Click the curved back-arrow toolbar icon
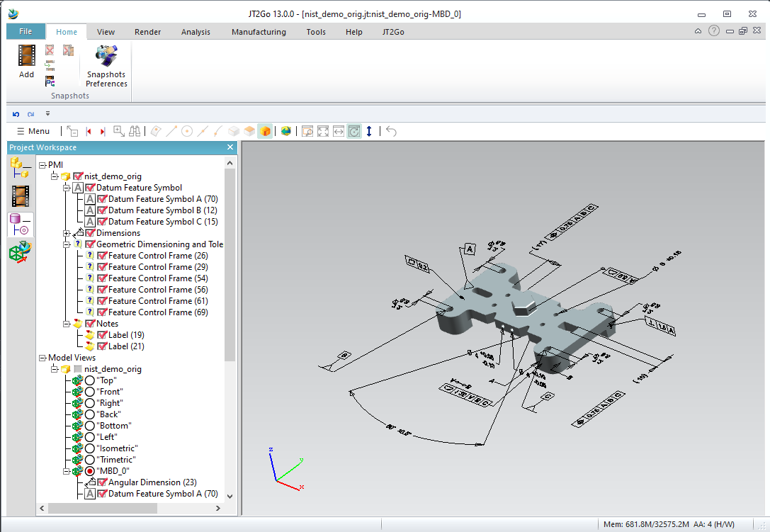 coord(392,131)
